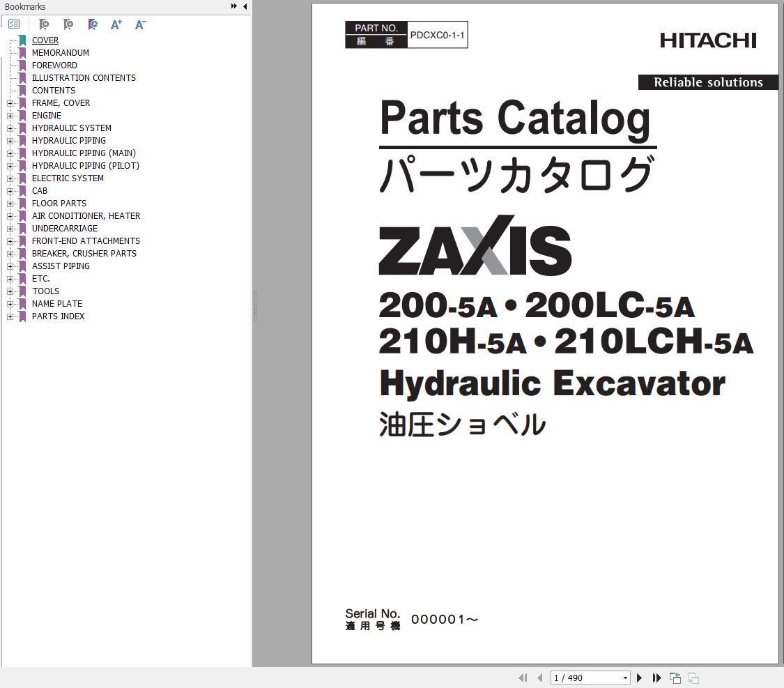Screen dimensions: 784x688
Task: Select the NAME PLATE bookmark text
Action: pos(57,303)
